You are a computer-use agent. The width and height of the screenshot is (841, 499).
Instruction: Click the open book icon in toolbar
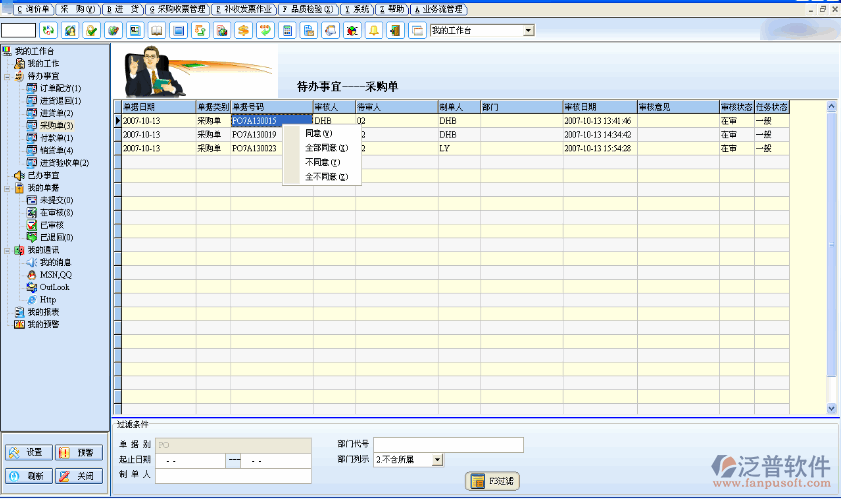point(156,31)
